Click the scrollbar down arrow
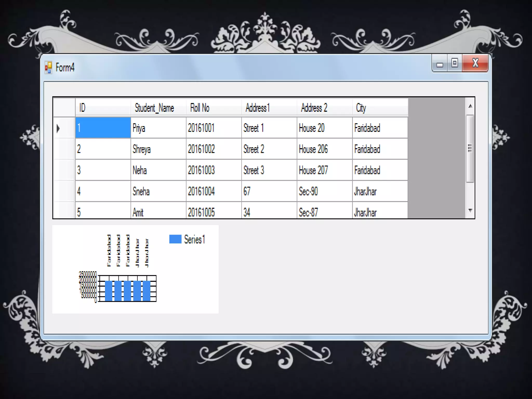The width and height of the screenshot is (532, 399). pos(470,210)
